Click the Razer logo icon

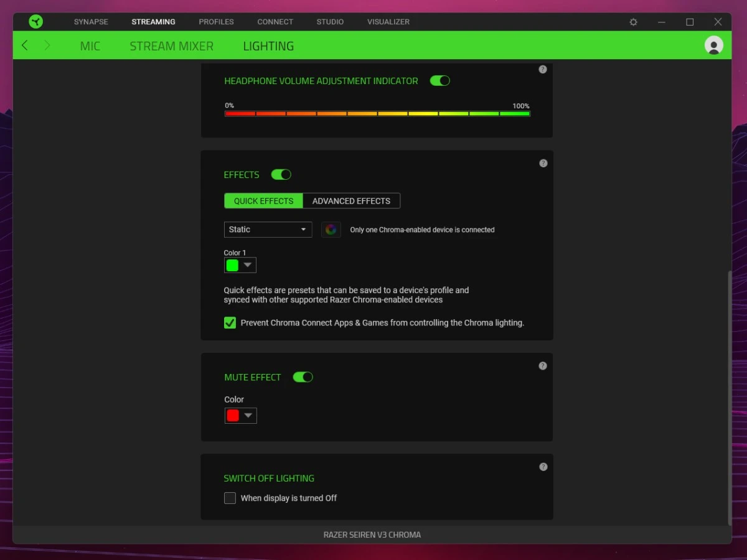click(x=36, y=22)
